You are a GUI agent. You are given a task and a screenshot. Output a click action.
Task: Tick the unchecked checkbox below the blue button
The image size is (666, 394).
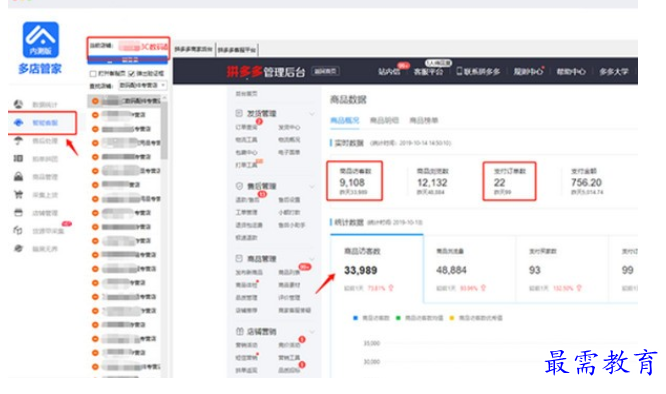point(93,74)
